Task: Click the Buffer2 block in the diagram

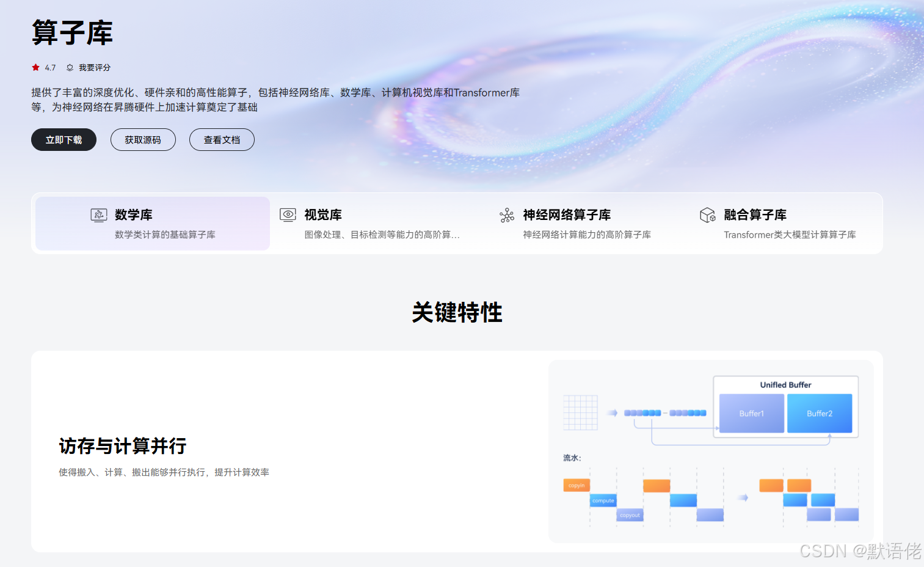Action: tap(820, 413)
